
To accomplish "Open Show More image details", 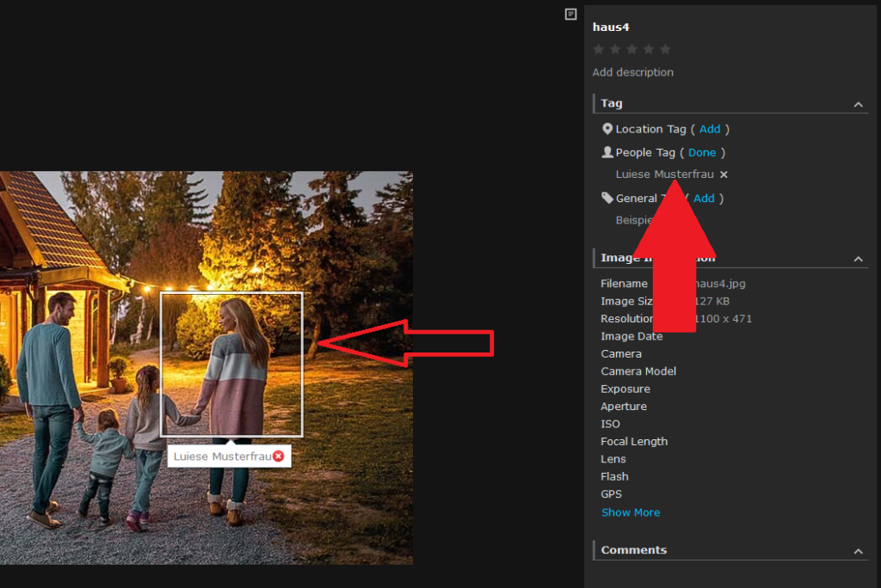I will (631, 512).
